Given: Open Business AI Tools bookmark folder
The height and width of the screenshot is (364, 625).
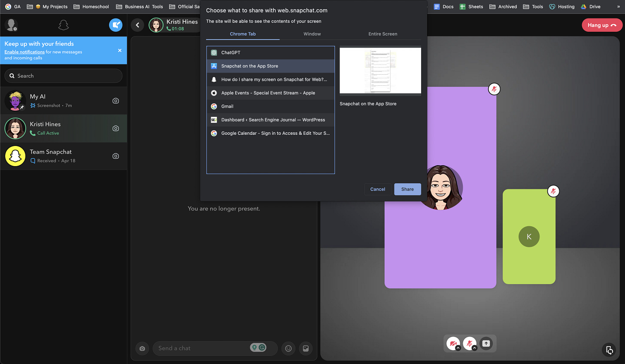Looking at the screenshot, I should click(140, 6).
